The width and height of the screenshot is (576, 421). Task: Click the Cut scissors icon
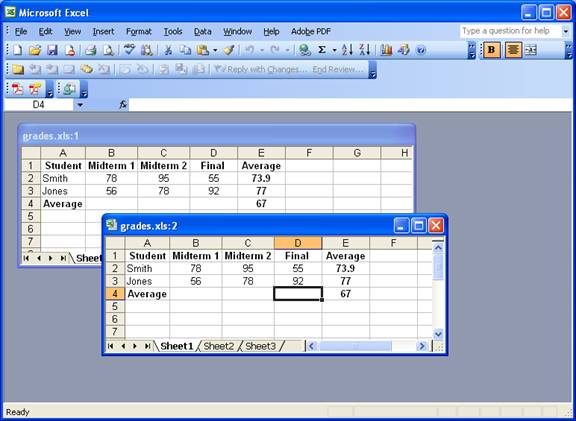[x=168, y=50]
